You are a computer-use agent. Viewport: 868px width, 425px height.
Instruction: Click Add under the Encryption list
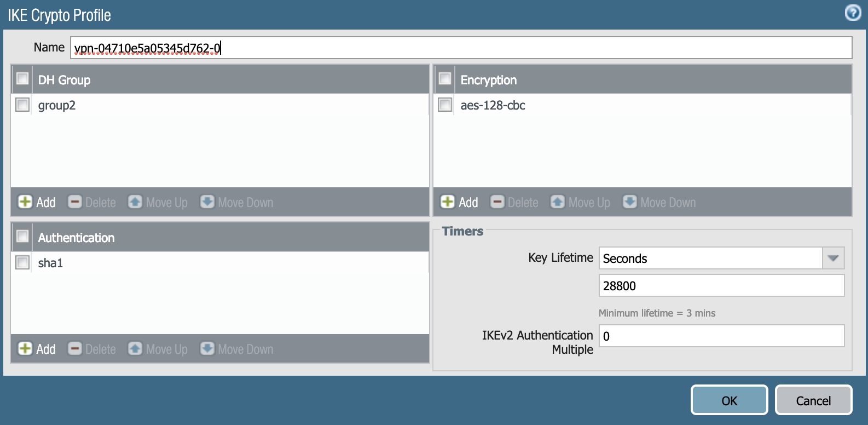tap(460, 202)
